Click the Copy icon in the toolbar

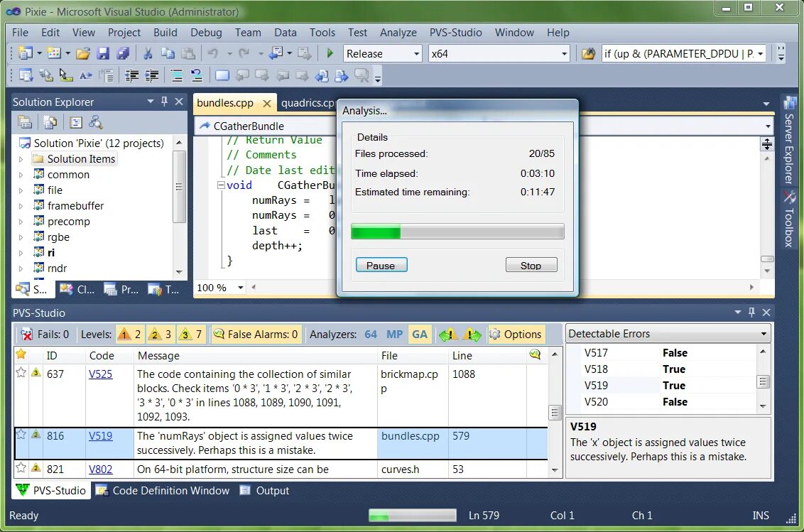point(168,53)
